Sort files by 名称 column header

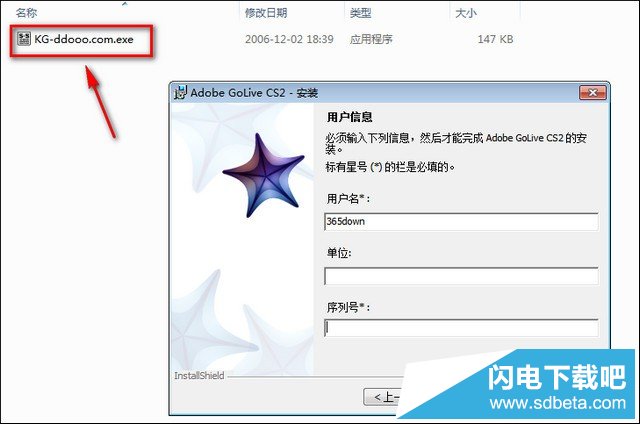(x=27, y=13)
